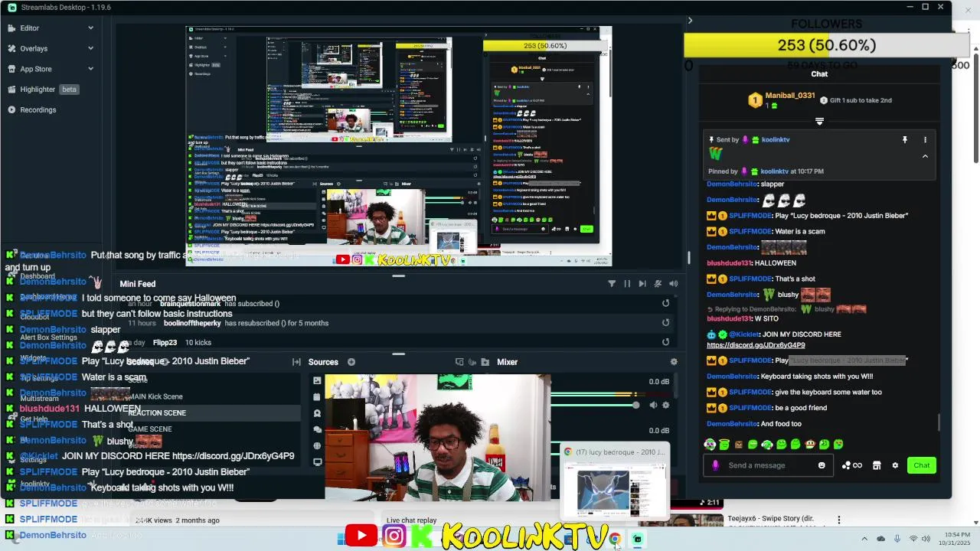This screenshot has width=980, height=551.
Task: Click the add source folder icon near Mixer
Action: (485, 362)
